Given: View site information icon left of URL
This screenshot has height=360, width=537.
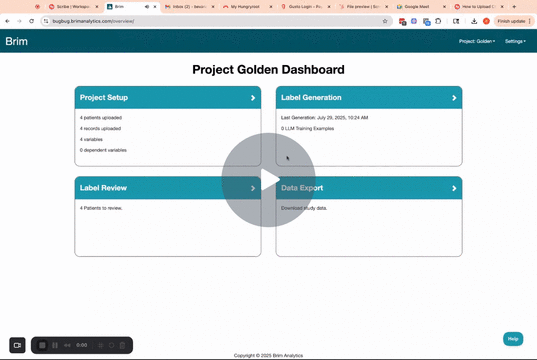Looking at the screenshot, I should [46, 21].
